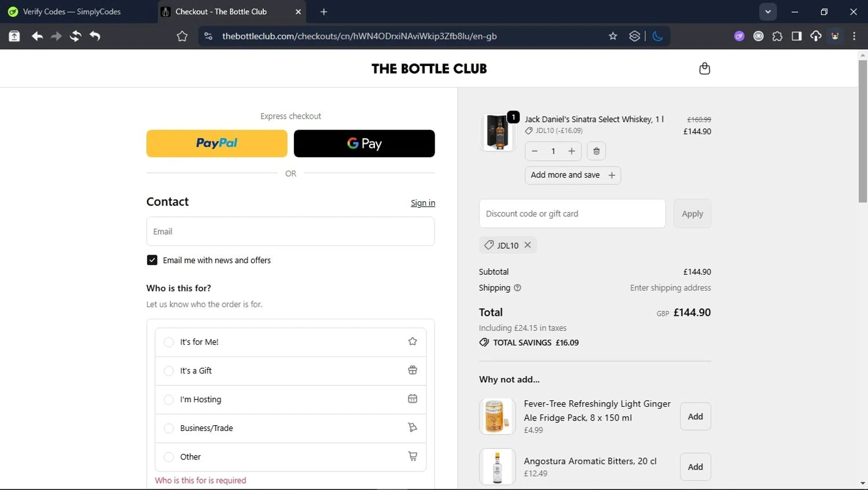
Task: Click the profile avatar icon in toolbar
Action: (x=835, y=36)
